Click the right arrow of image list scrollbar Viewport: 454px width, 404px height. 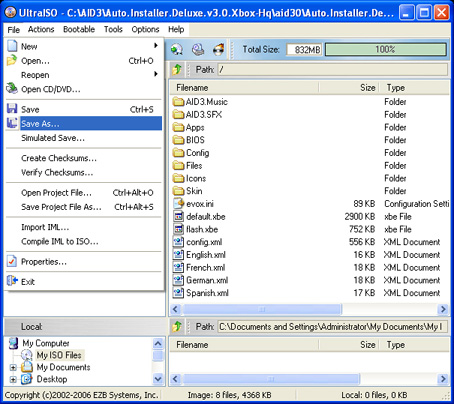(x=443, y=309)
